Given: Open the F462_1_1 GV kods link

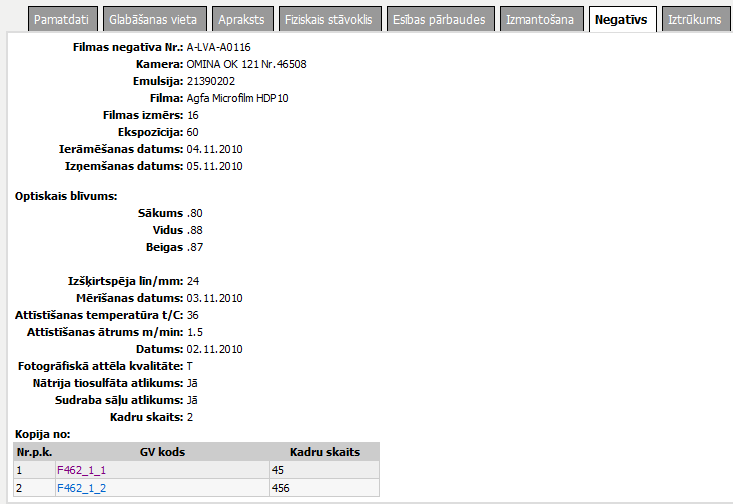Looking at the screenshot, I should coord(82,469).
